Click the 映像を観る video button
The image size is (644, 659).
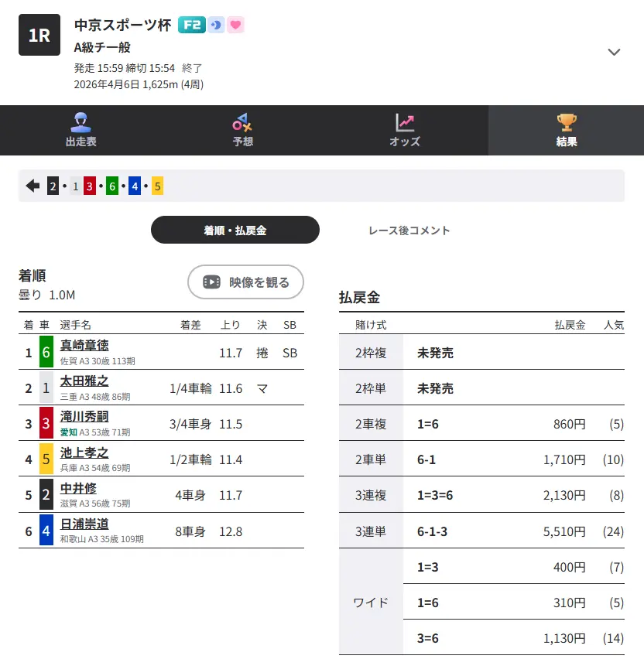pyautogui.click(x=245, y=282)
